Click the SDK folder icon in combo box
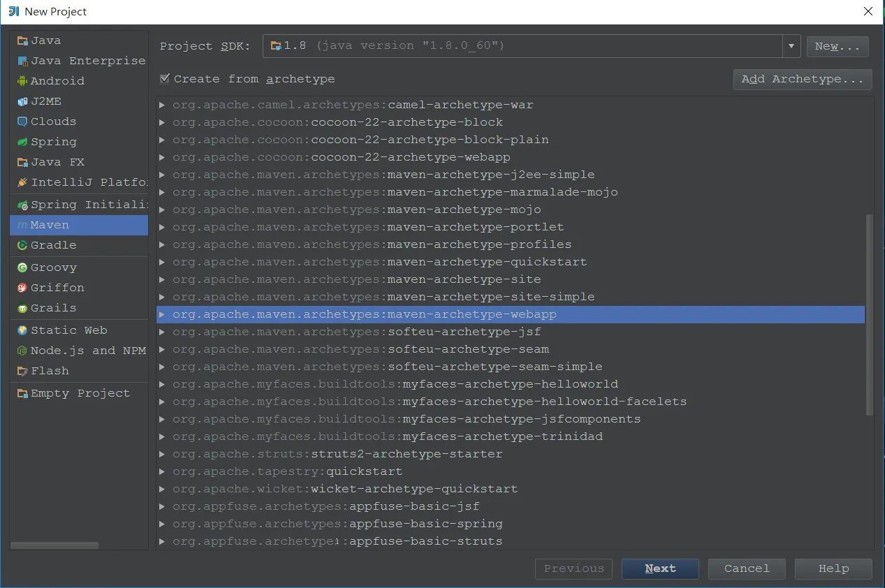The height and width of the screenshot is (588, 885). pyautogui.click(x=276, y=45)
